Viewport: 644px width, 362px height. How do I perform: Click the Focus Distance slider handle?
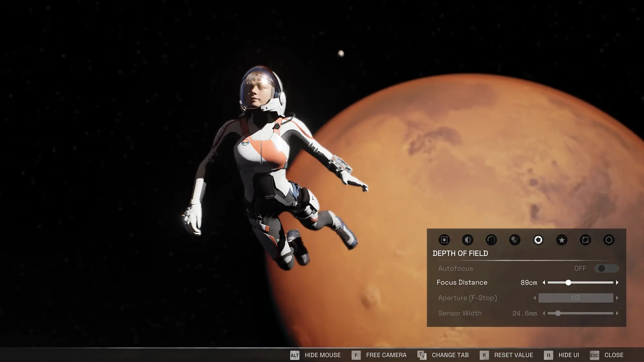pyautogui.click(x=568, y=283)
